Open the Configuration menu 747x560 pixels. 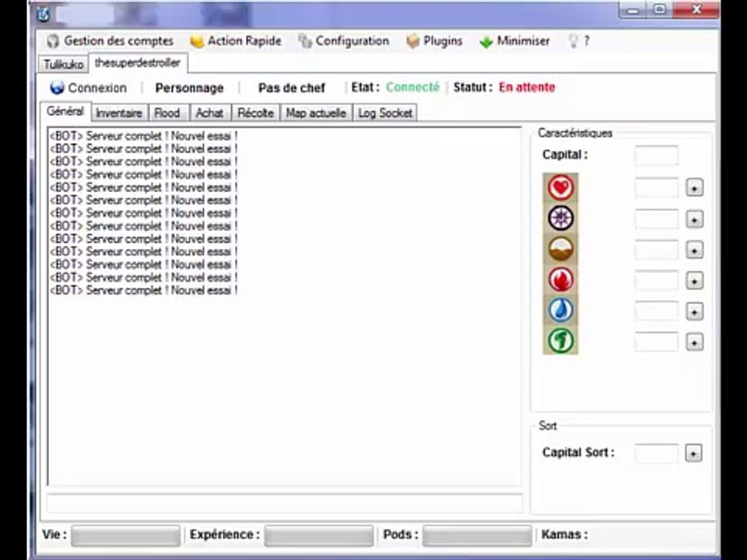343,41
